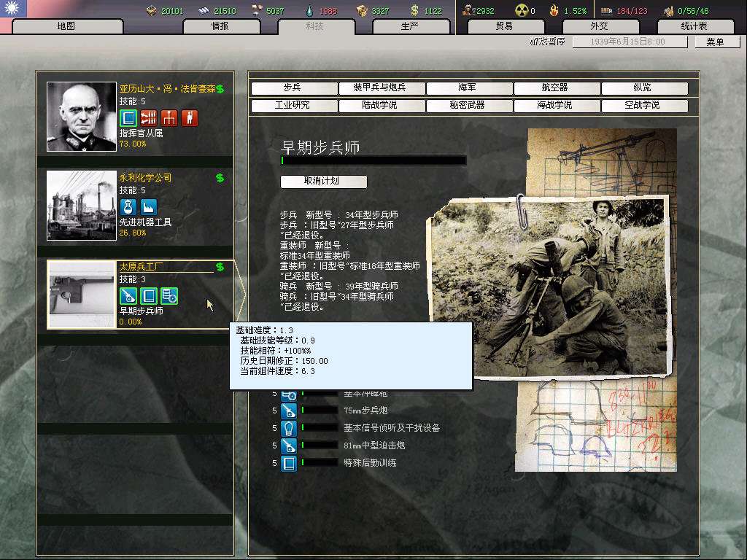Select the 亚历山大·冯·法肯豪森 portrait thumbnail
The height and width of the screenshot is (560, 747).
pyautogui.click(x=81, y=117)
